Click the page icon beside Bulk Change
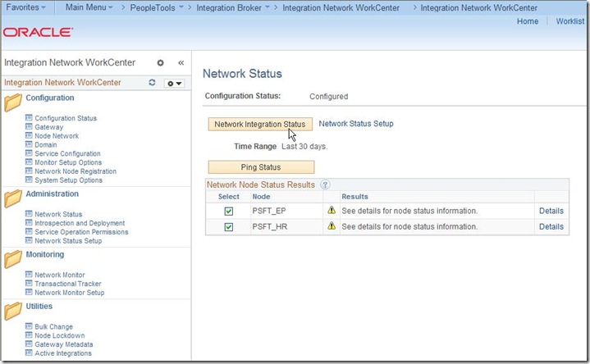 tap(29, 326)
